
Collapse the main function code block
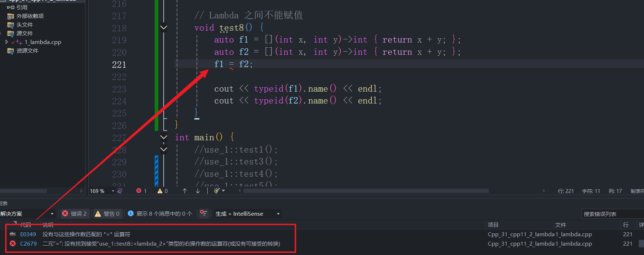(x=164, y=137)
